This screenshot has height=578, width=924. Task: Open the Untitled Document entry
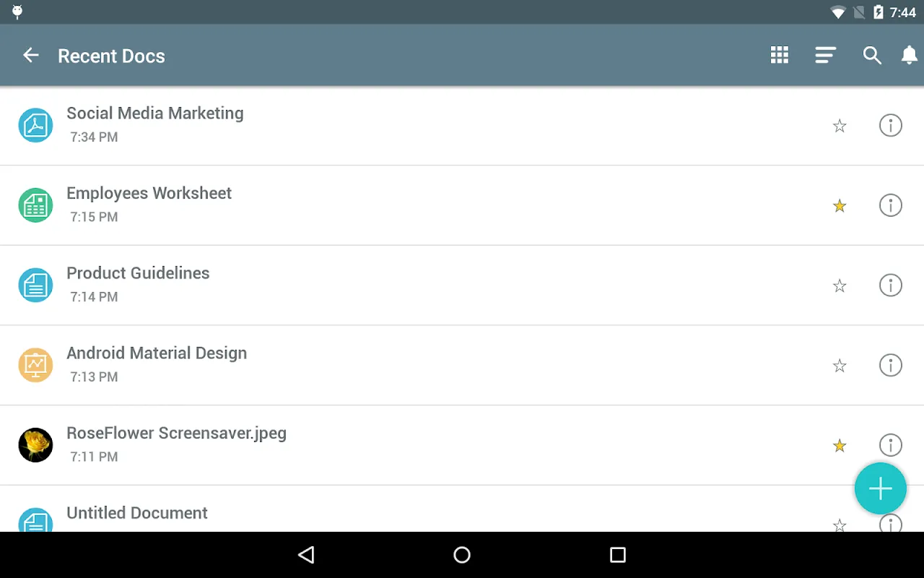click(137, 513)
